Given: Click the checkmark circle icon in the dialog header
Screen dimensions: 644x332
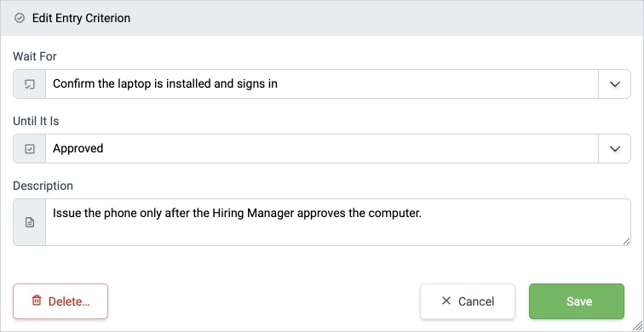Looking at the screenshot, I should (20, 18).
